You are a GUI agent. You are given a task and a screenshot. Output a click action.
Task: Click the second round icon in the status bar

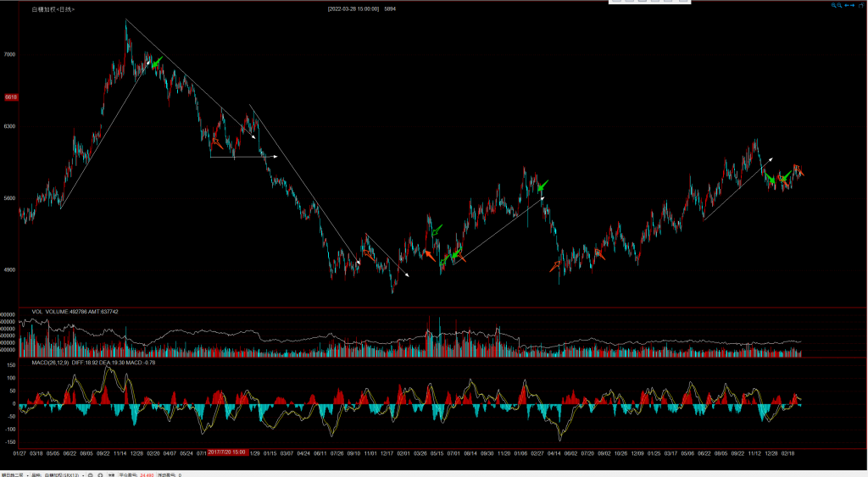tap(102, 474)
